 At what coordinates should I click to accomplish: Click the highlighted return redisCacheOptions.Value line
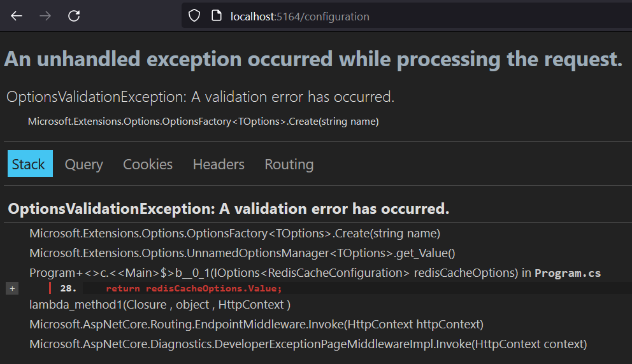194,288
